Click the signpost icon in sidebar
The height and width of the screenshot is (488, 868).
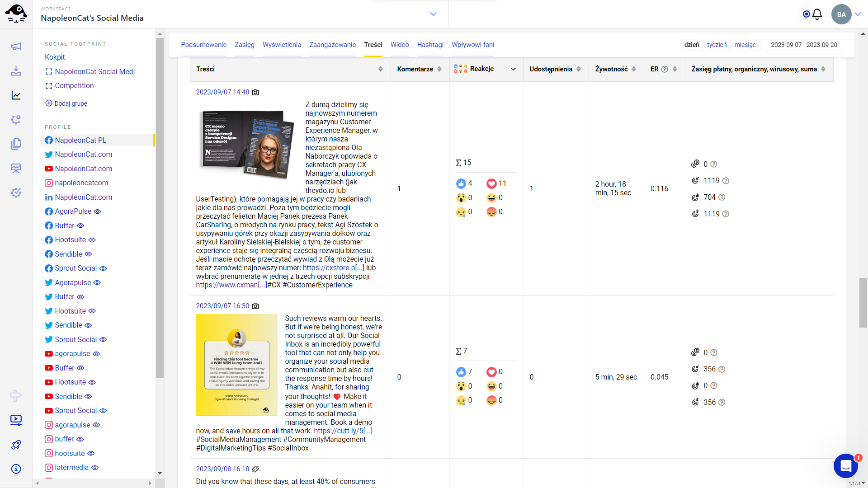point(16,396)
